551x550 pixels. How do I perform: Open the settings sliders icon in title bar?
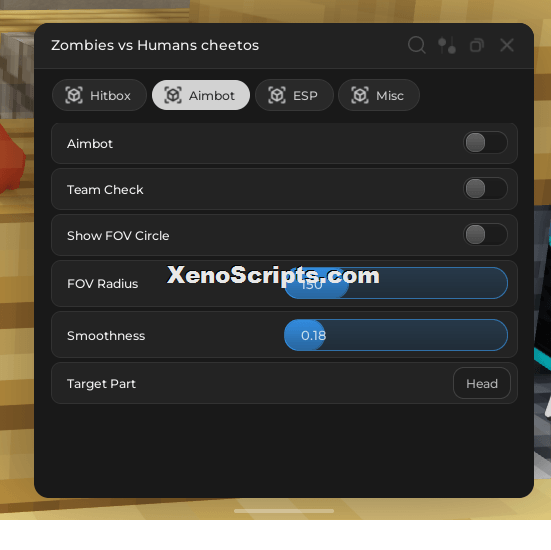tap(447, 45)
